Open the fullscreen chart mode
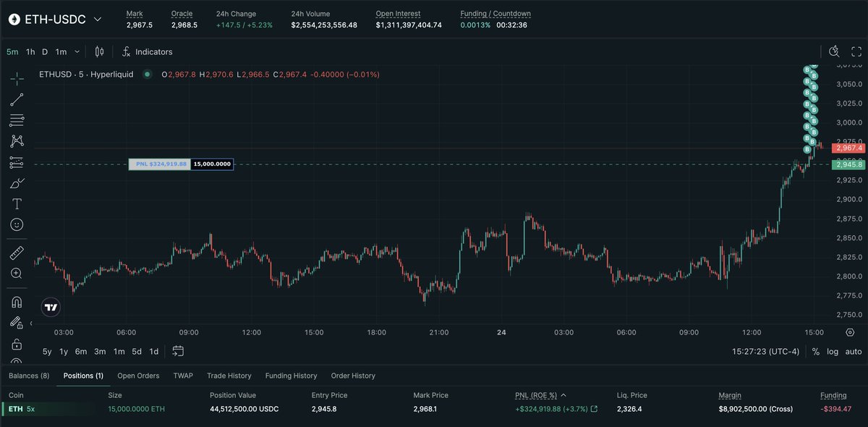Viewport: 868px width, 427px height. coord(856,51)
